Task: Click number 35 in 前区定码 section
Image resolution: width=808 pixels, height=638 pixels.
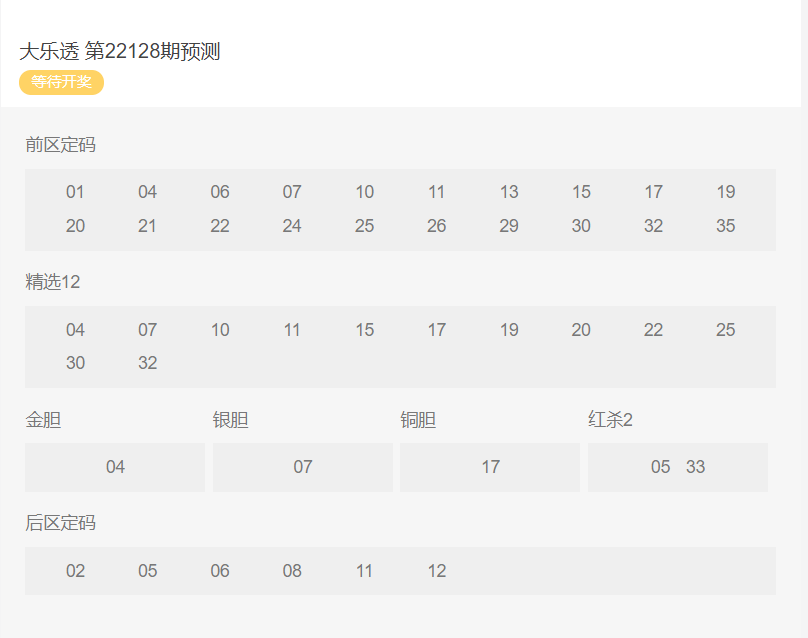Action: tap(725, 226)
